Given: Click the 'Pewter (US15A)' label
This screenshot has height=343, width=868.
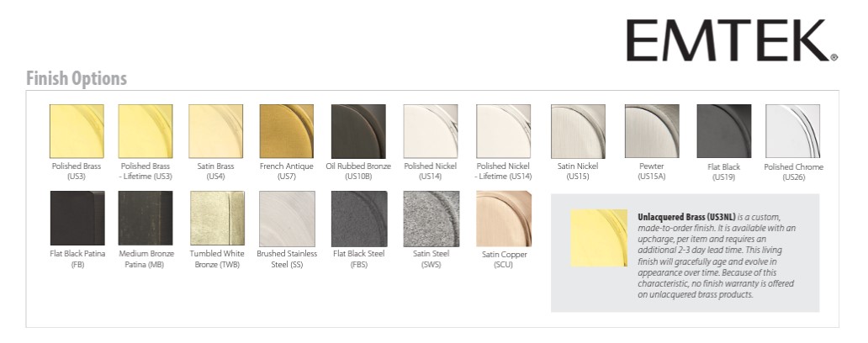Looking at the screenshot, I should pyautogui.click(x=652, y=171).
